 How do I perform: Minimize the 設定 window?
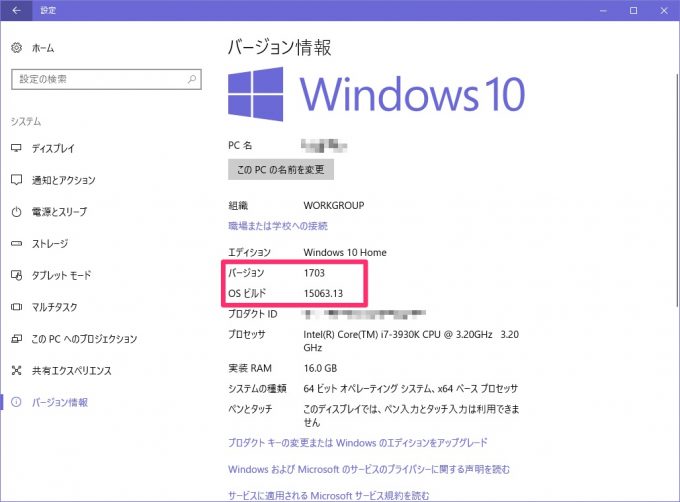(603, 10)
